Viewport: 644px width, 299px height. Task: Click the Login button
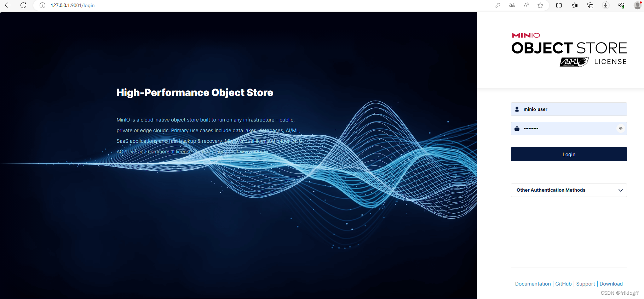point(569,154)
